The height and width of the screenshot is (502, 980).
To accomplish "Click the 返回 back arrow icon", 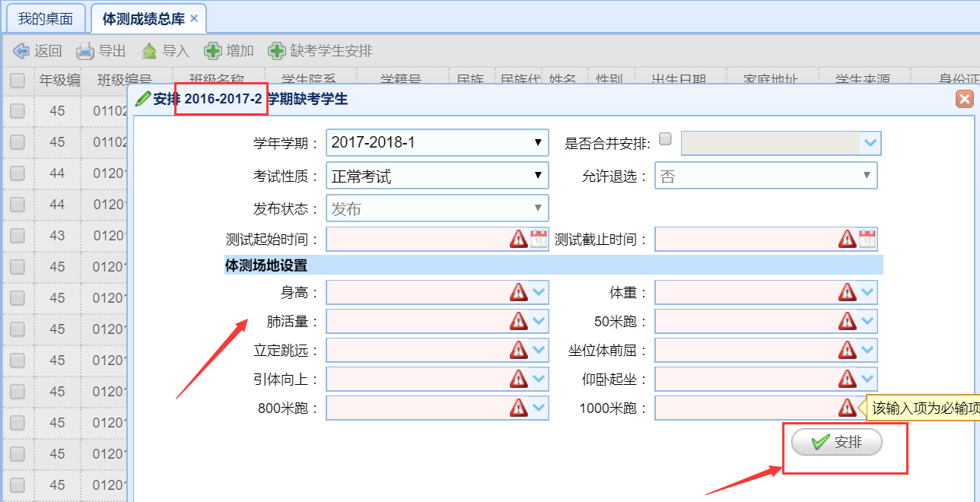I will click(x=21, y=51).
